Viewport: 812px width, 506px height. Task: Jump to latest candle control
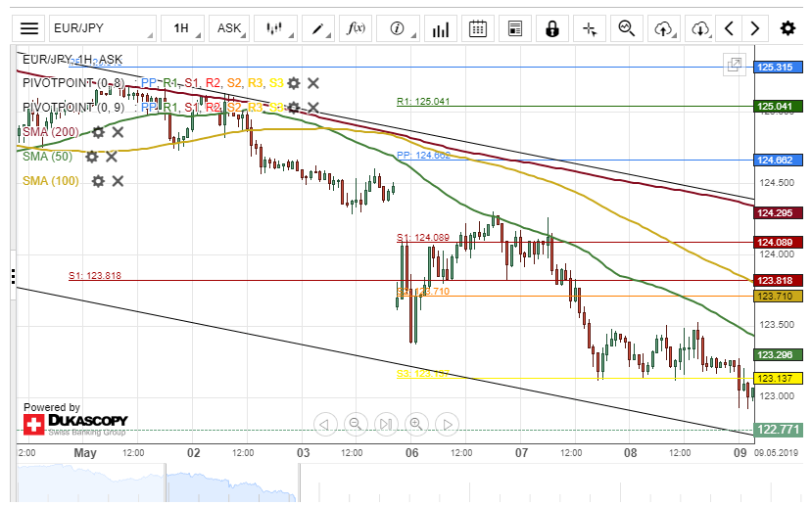[x=386, y=424]
